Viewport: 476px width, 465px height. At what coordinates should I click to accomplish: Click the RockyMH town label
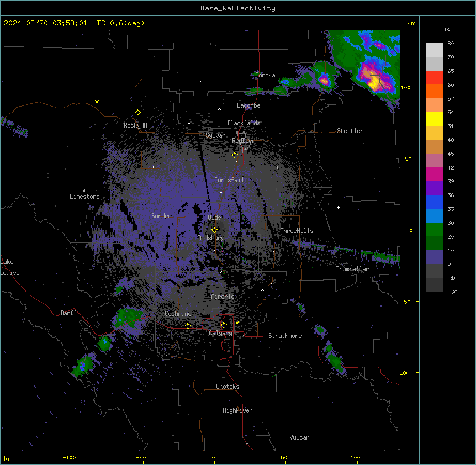coord(135,125)
